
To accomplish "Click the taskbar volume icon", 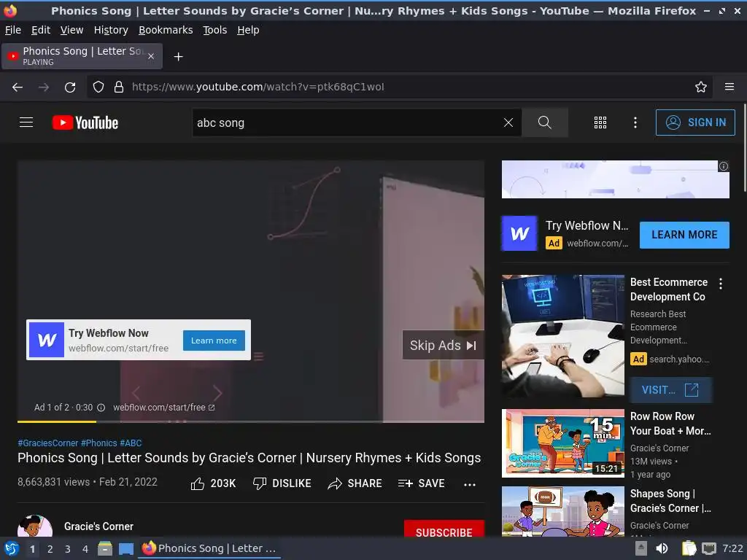I will point(662,548).
